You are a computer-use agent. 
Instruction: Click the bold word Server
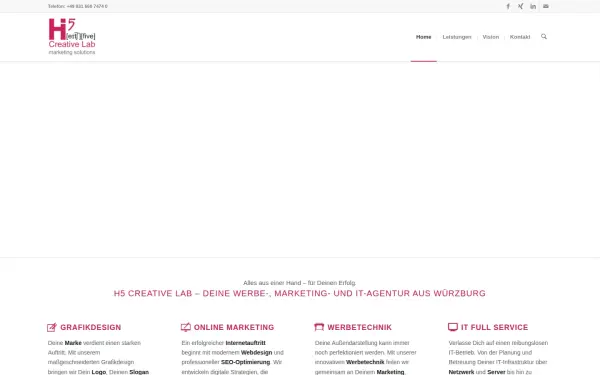(496, 372)
